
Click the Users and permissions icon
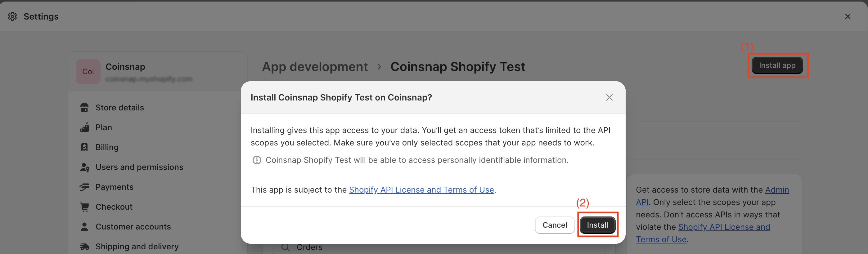85,167
